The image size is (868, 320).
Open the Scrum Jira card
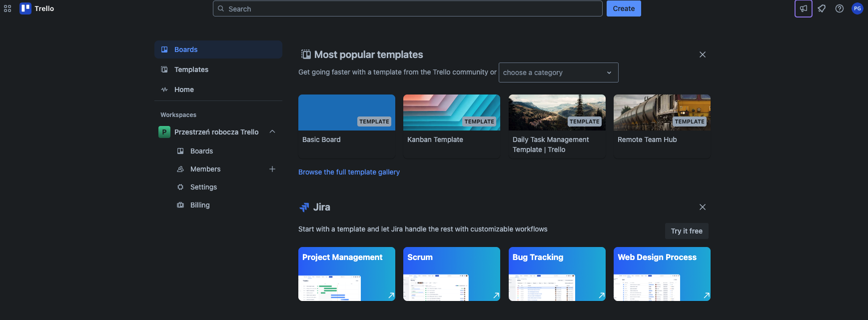click(x=452, y=274)
